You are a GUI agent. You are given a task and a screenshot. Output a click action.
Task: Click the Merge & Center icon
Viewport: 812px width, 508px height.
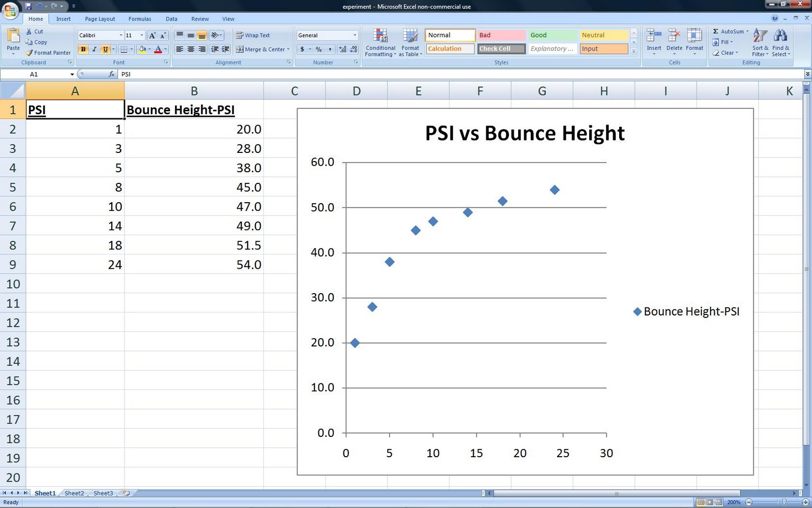click(x=241, y=49)
